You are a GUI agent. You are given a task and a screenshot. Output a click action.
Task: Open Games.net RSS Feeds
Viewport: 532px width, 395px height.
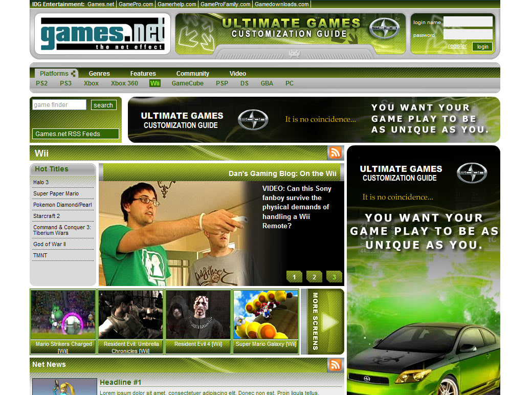coord(76,134)
